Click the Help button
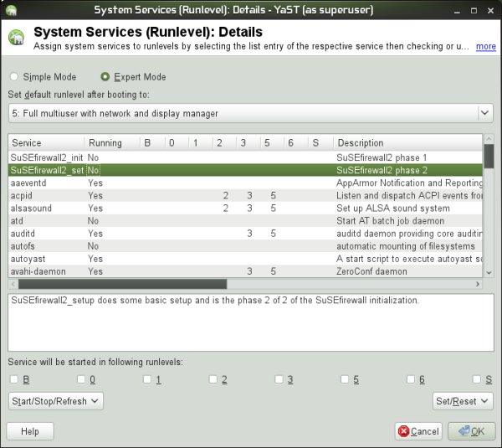 pos(30,431)
